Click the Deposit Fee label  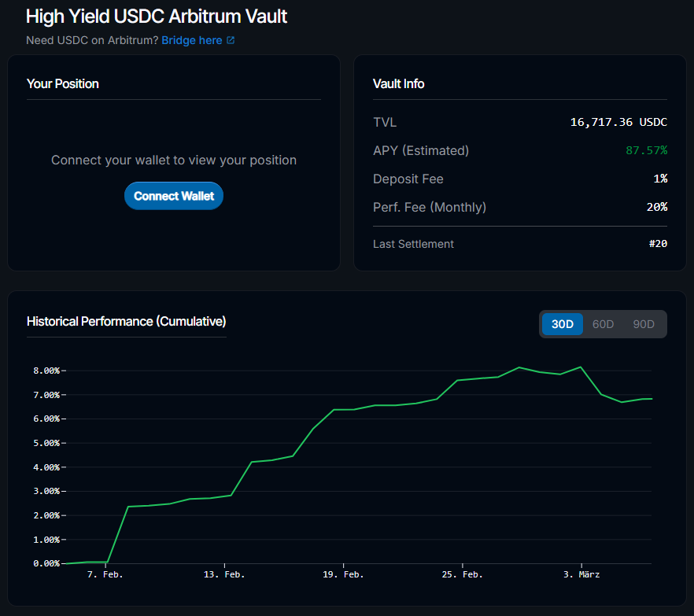pos(408,179)
